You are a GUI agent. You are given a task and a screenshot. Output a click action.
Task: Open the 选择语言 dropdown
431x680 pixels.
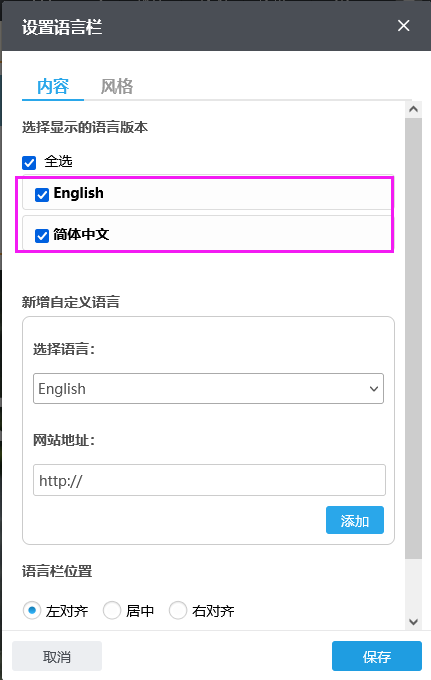click(x=208, y=389)
